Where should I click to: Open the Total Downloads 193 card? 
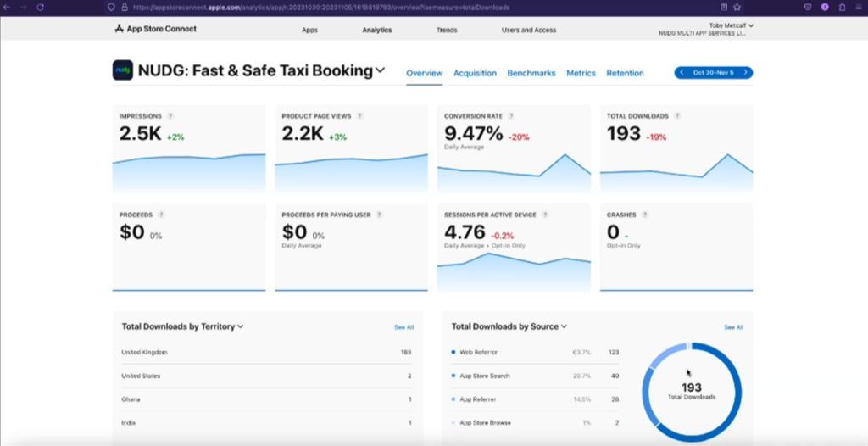(676, 148)
